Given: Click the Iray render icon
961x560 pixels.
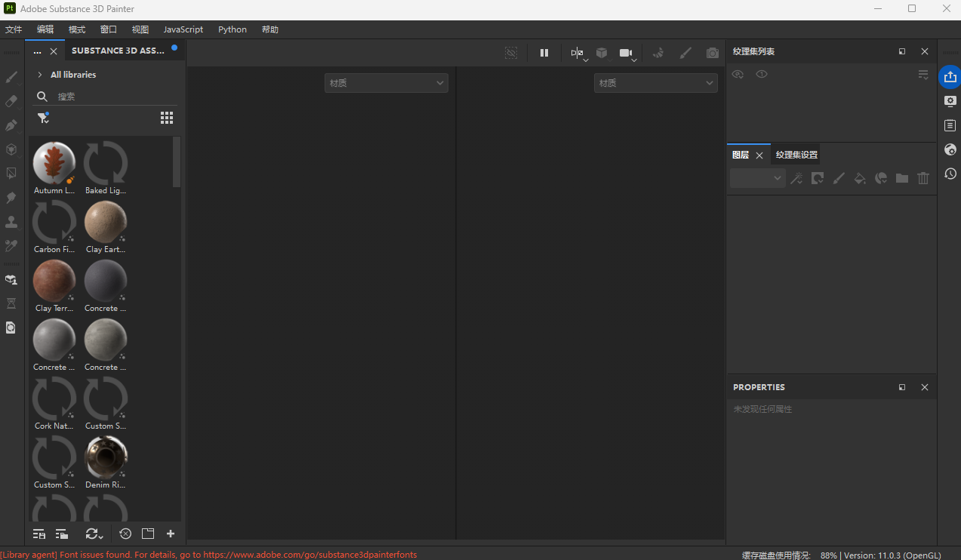Looking at the screenshot, I should click(658, 53).
